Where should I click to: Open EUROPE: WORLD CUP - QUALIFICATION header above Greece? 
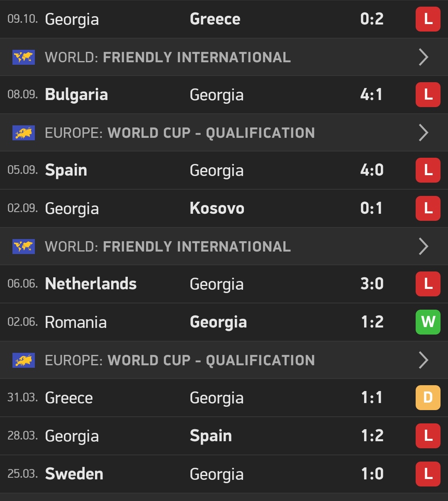pos(180,360)
